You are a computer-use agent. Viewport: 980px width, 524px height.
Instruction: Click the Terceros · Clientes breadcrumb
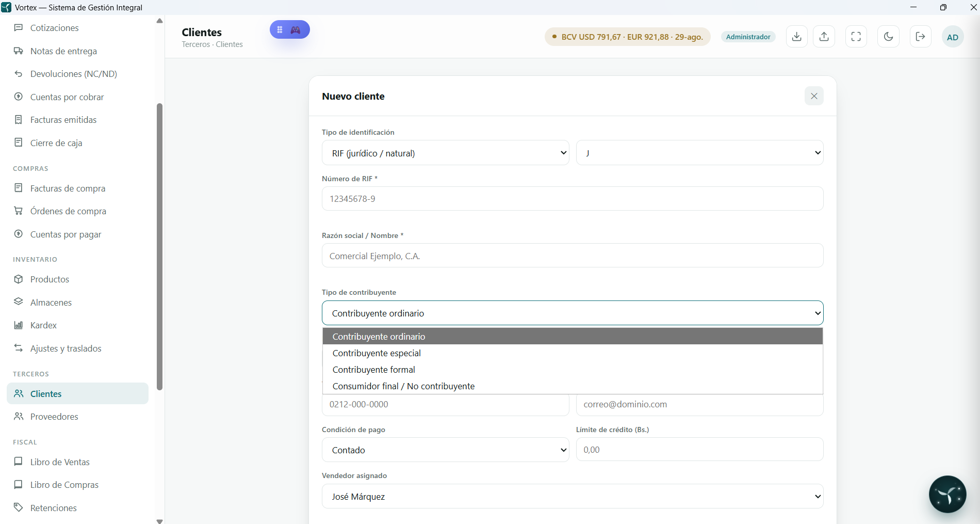[x=212, y=44]
